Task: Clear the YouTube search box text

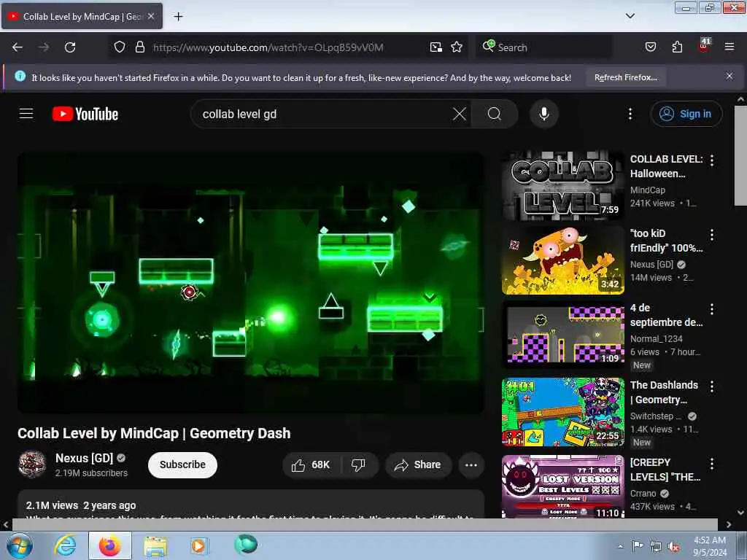Action: pos(460,114)
